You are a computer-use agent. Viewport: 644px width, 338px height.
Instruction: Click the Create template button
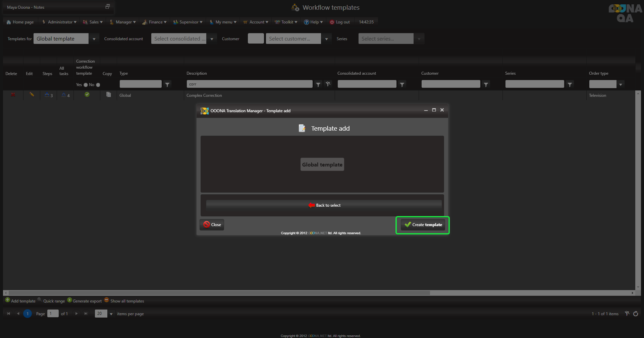point(423,225)
